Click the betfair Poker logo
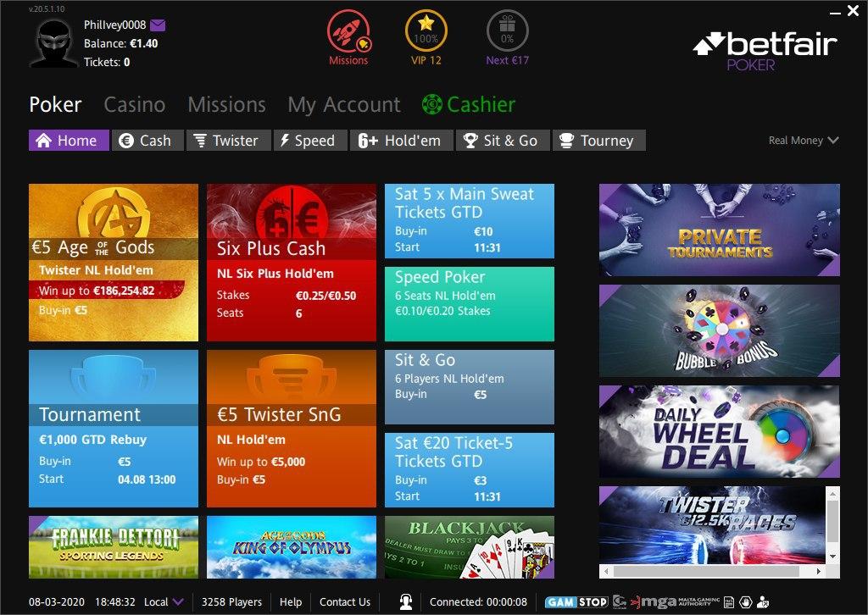Viewport: 868px width, 615px height. (x=765, y=52)
